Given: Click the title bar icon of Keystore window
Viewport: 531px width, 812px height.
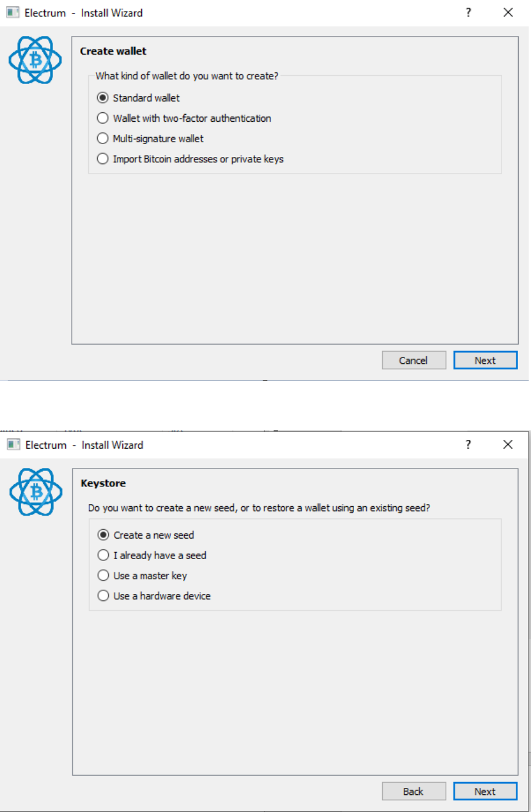Looking at the screenshot, I should coord(13,445).
